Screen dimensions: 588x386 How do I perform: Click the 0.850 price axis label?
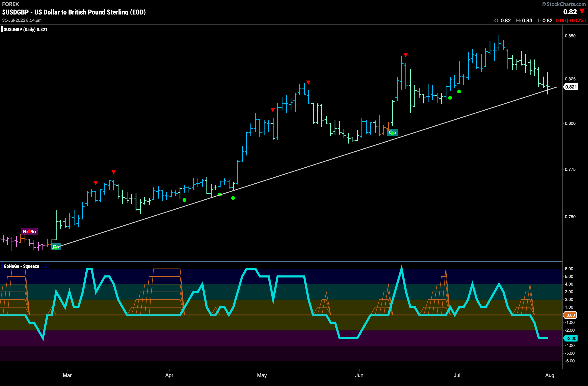tap(570, 36)
